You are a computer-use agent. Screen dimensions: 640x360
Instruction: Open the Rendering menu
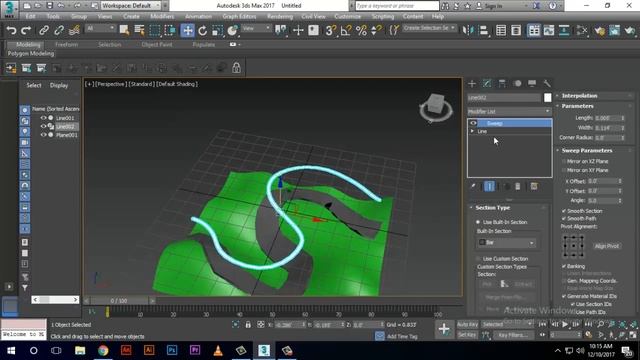point(280,16)
